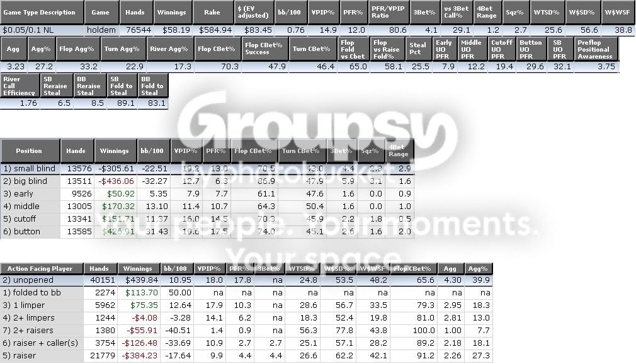Click Action Facing Player column header
The height and width of the screenshot is (364, 636).
pos(42,268)
